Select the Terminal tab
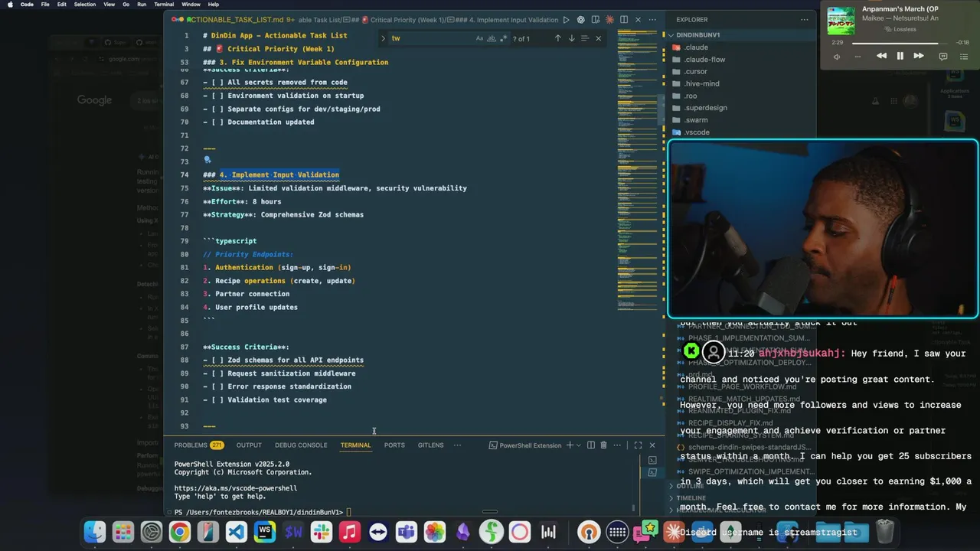 355,445
